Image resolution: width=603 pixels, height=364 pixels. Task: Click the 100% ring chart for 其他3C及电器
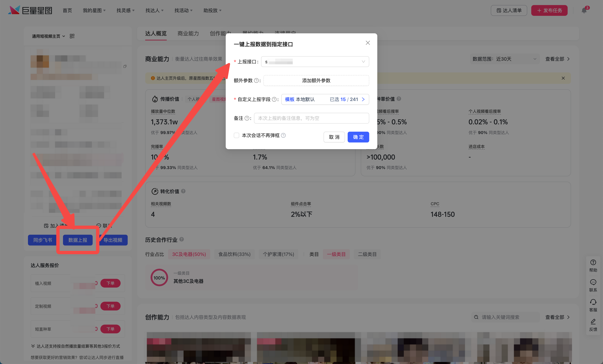click(159, 278)
